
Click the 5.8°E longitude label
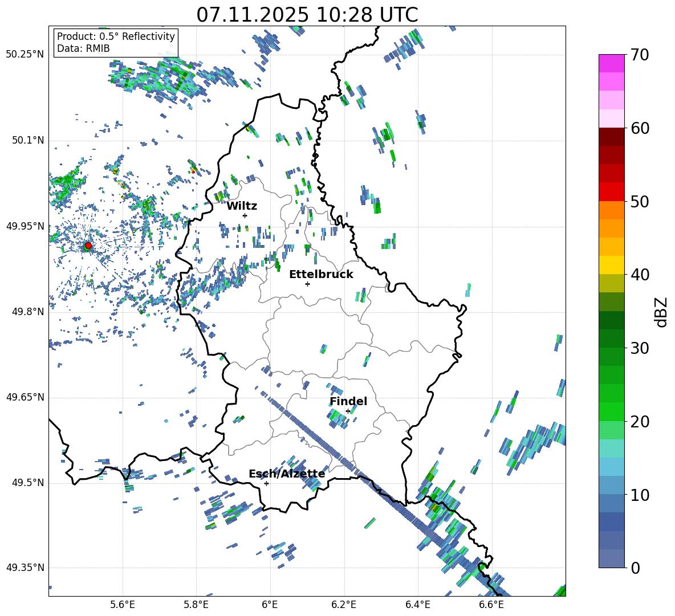click(x=196, y=605)
